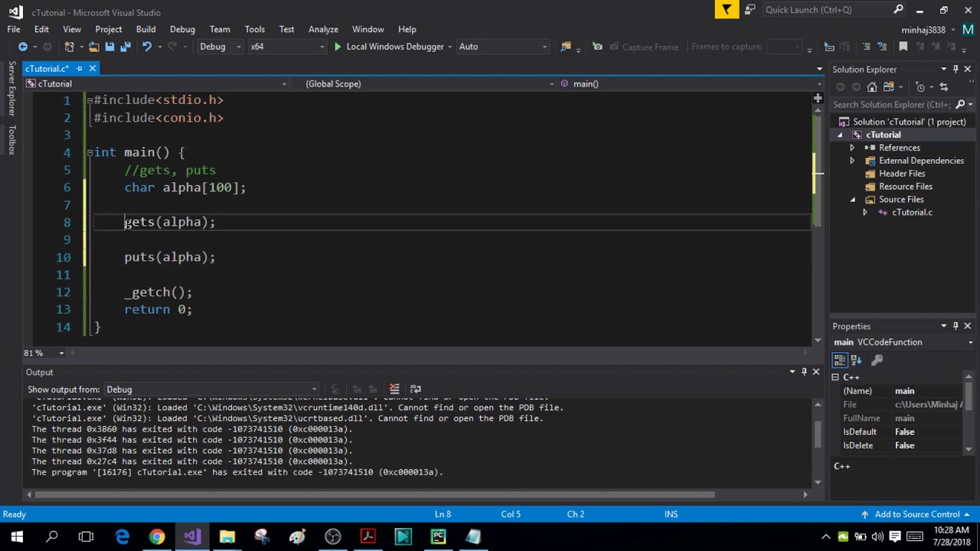Click the Quick Launch search magnifier icon
The image size is (980, 551).
pyautogui.click(x=899, y=10)
